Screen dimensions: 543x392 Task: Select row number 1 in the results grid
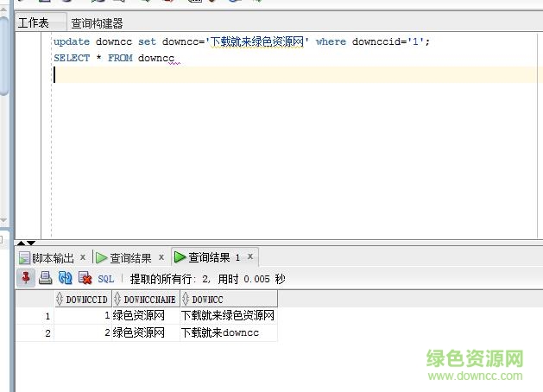click(35, 316)
